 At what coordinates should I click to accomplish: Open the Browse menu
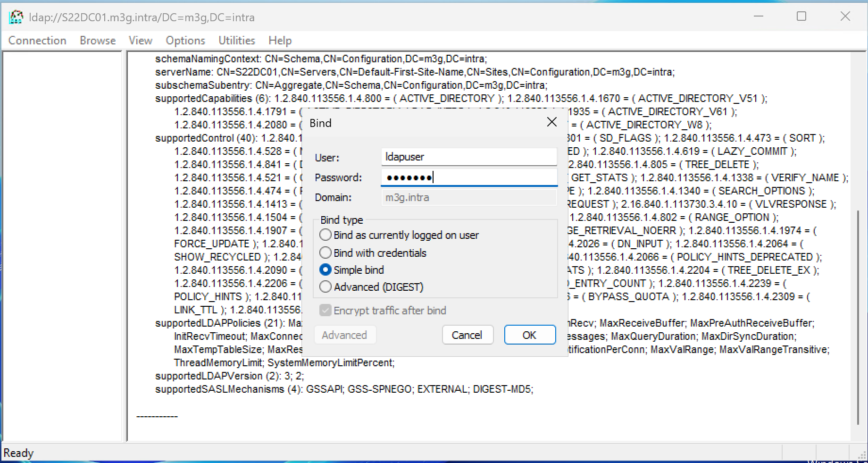[x=98, y=41]
